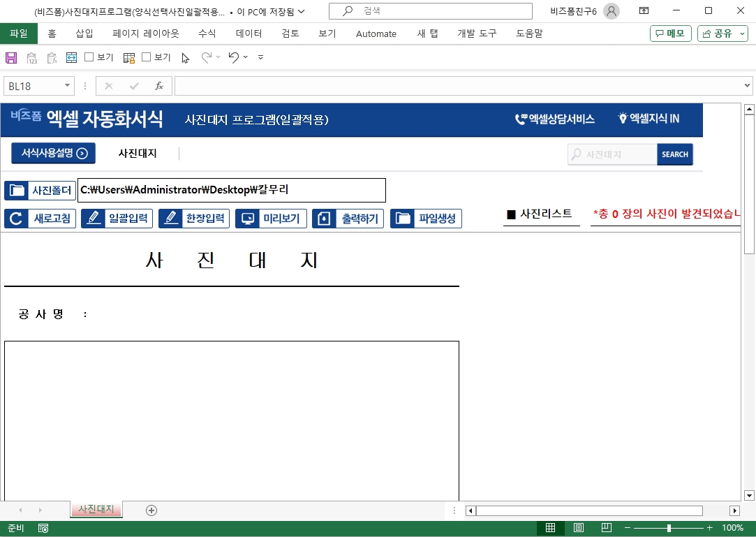
Task: Click the 사진폴더 button
Action: (x=40, y=190)
